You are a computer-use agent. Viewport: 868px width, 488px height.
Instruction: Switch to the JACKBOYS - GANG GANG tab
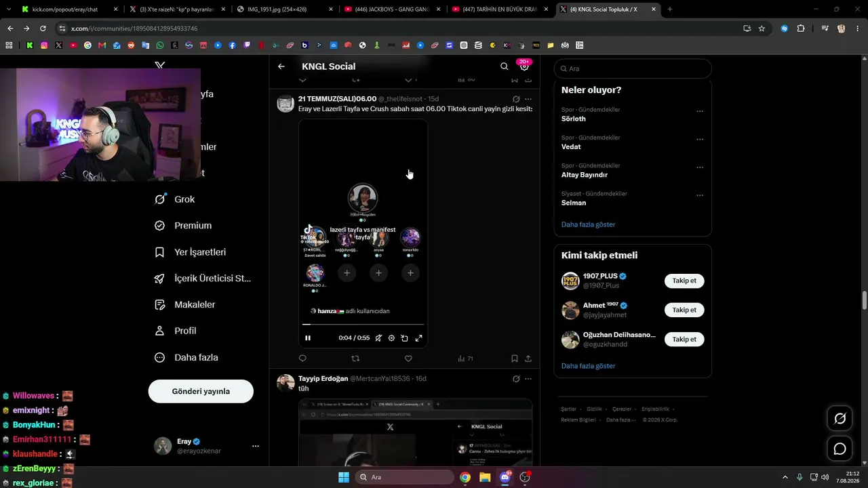(391, 9)
